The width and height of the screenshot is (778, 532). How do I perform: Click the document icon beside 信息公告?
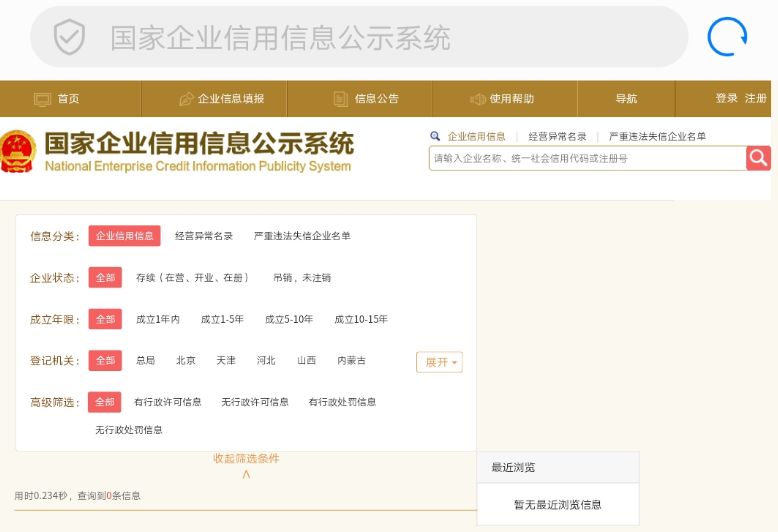(340, 99)
